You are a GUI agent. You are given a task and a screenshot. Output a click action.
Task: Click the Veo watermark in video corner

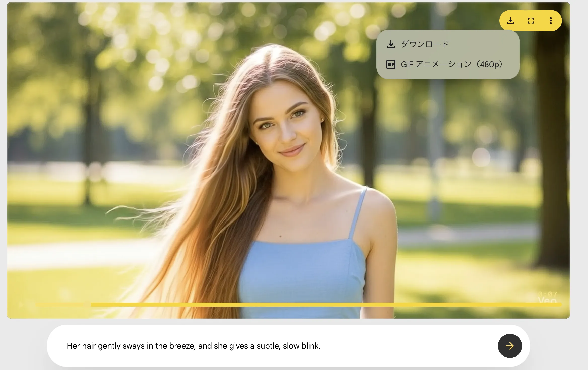(x=547, y=300)
